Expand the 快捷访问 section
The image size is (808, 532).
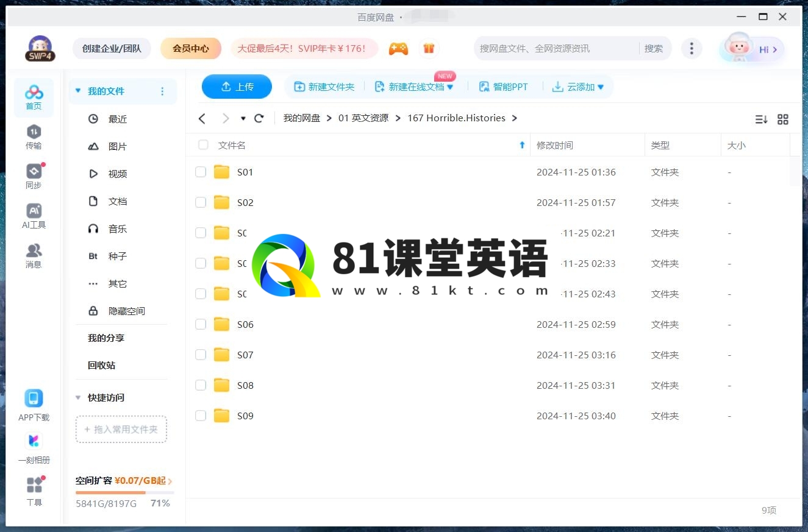tap(78, 397)
